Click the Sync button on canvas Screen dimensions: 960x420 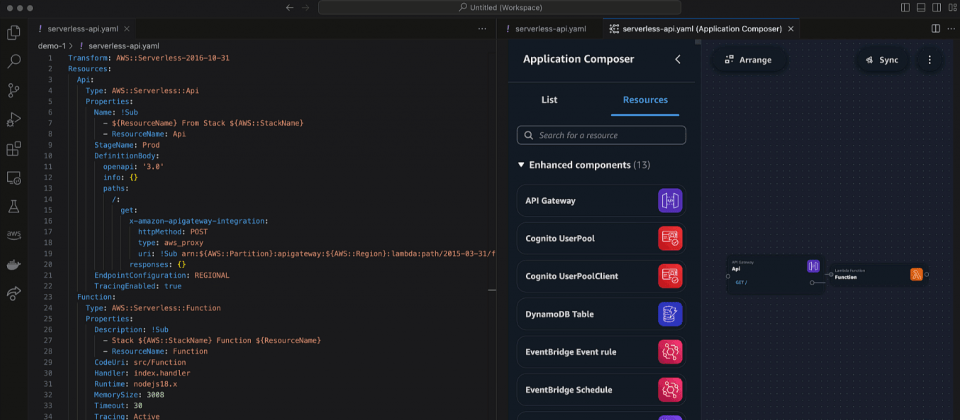click(882, 60)
